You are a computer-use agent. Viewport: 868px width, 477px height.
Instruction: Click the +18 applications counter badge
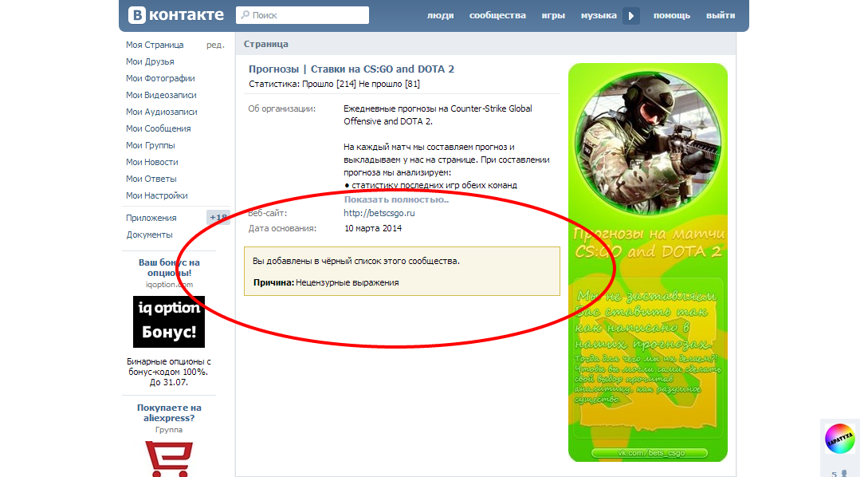[x=217, y=218]
